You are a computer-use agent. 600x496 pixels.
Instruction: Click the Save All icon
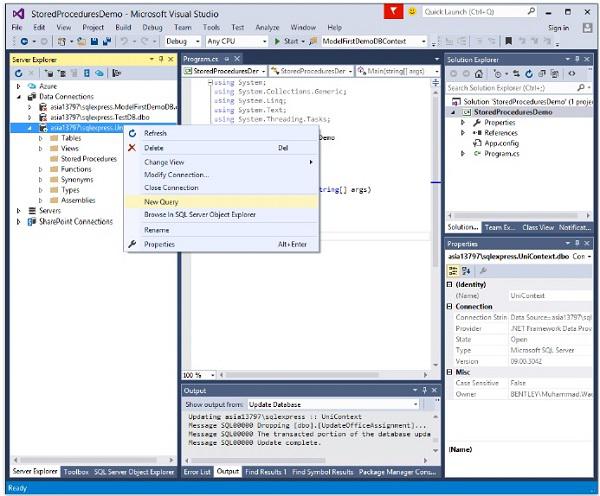click(107, 41)
